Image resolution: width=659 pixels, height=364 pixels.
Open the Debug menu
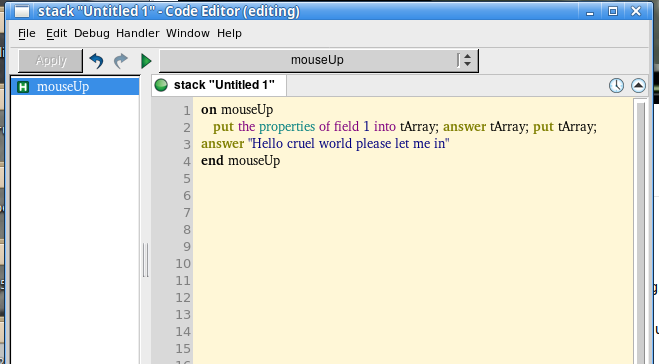click(x=92, y=33)
